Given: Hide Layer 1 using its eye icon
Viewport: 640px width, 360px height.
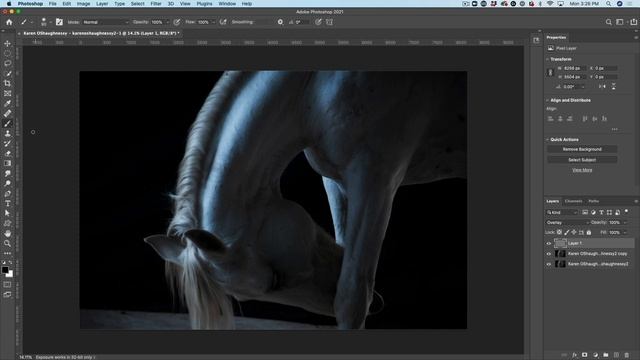Looking at the screenshot, I should pyautogui.click(x=549, y=243).
